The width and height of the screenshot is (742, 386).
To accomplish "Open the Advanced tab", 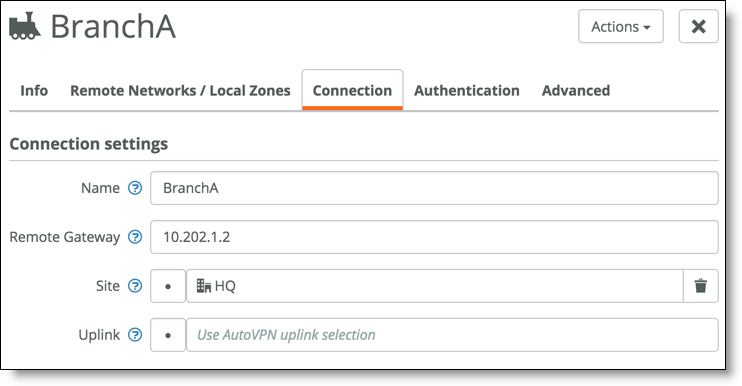I will pos(576,90).
